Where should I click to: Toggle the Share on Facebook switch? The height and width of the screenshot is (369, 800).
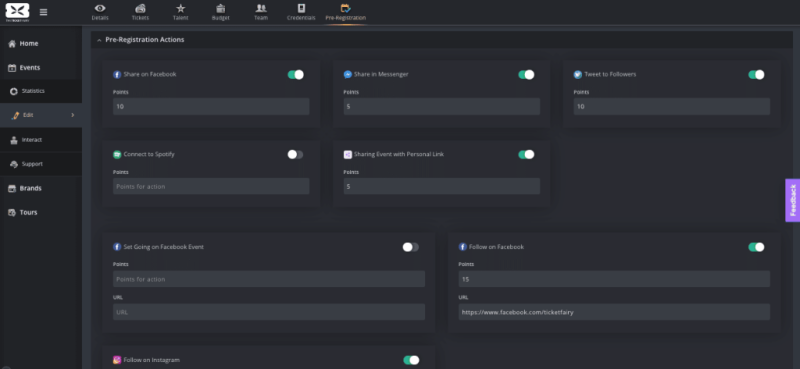(x=295, y=75)
